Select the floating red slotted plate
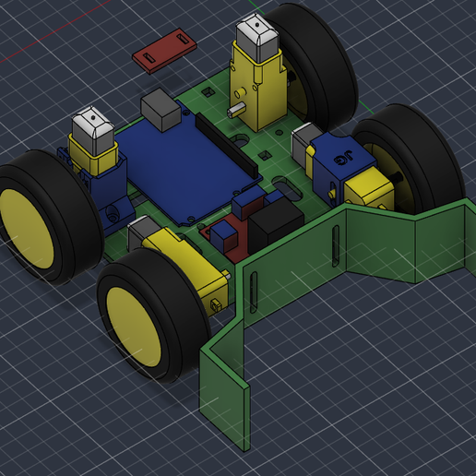This screenshot has width=476, height=476. (165, 51)
